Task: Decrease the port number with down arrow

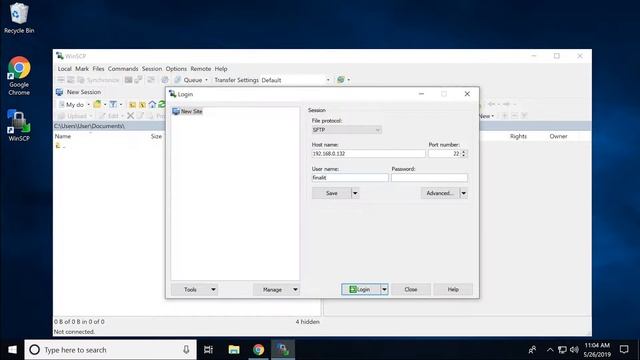Action: point(464,156)
